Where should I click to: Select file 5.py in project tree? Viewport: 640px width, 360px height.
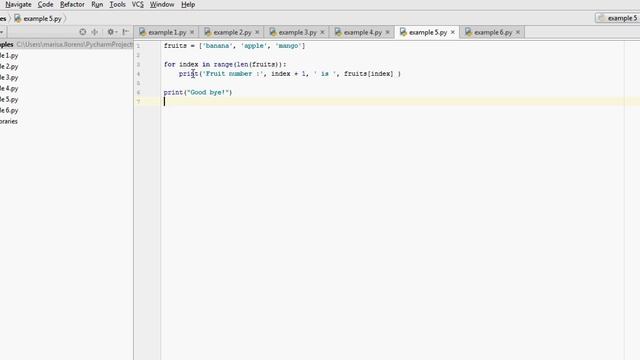[x=9, y=100]
